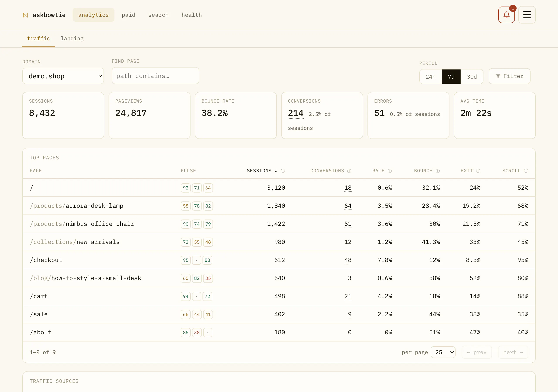
Task: Select the traffic tab
Action: pyautogui.click(x=38, y=38)
